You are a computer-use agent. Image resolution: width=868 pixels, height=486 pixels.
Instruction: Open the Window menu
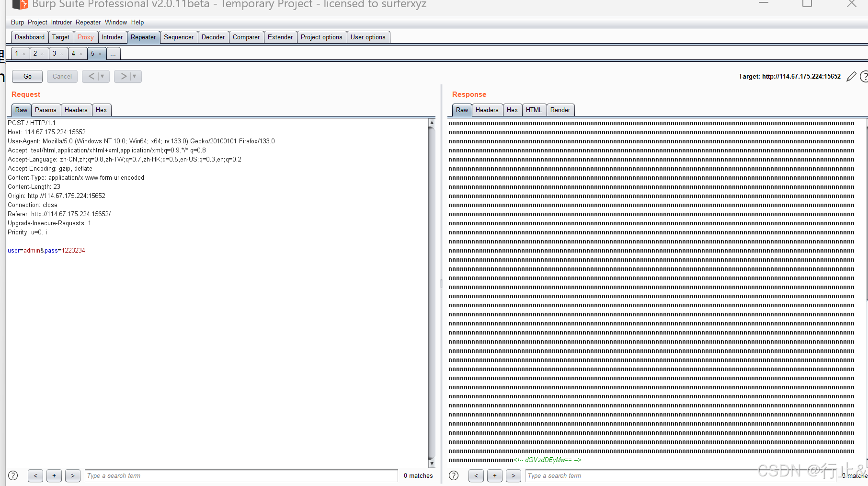116,22
